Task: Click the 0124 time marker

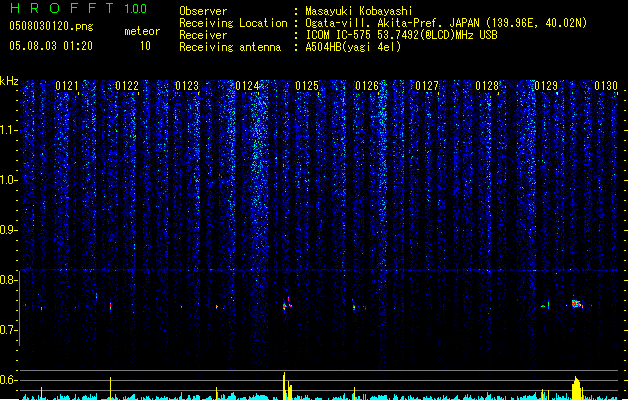Action: [247, 86]
